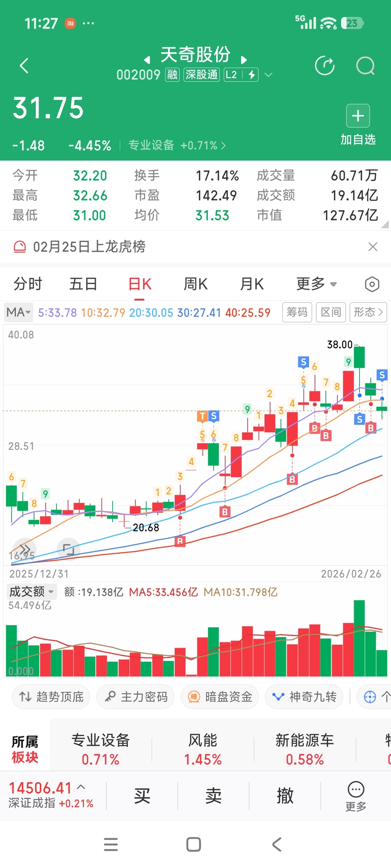Switch to the previous stock with left triangle
391x868 pixels.
click(147, 60)
